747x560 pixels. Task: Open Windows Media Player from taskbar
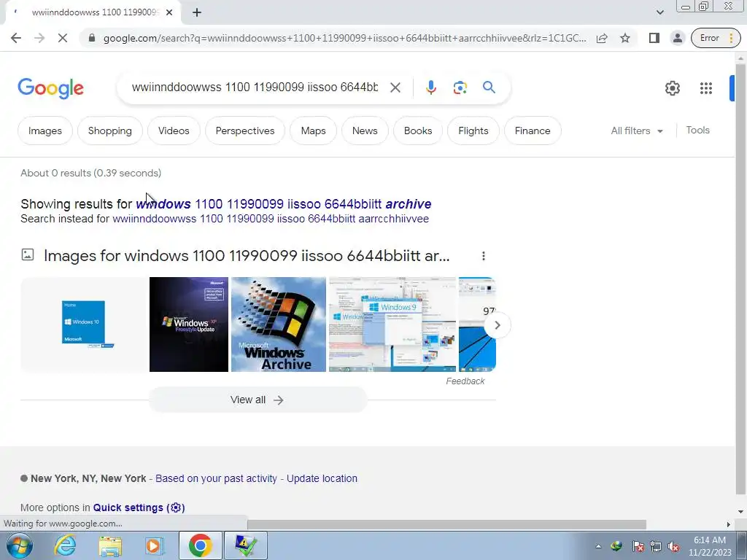[154, 545]
